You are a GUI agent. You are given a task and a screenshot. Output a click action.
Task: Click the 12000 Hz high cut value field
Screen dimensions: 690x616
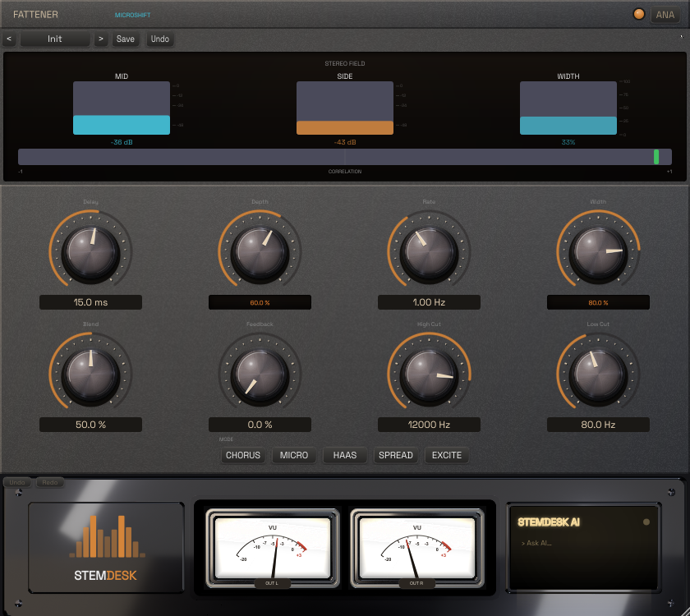click(429, 425)
